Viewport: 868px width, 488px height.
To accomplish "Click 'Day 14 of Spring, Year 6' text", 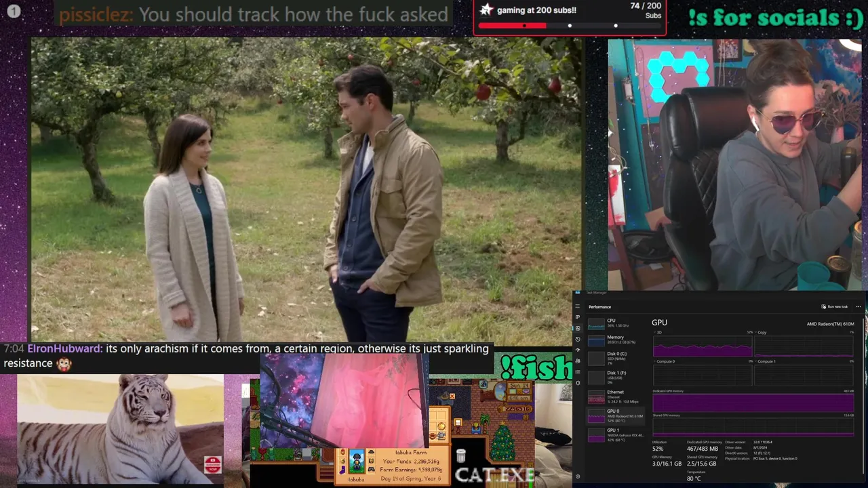I will 411,479.
